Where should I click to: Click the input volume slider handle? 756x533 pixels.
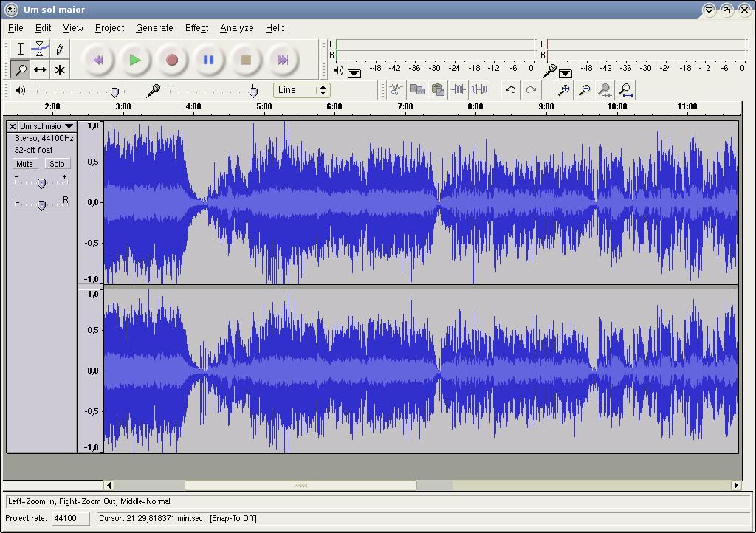pyautogui.click(x=253, y=92)
